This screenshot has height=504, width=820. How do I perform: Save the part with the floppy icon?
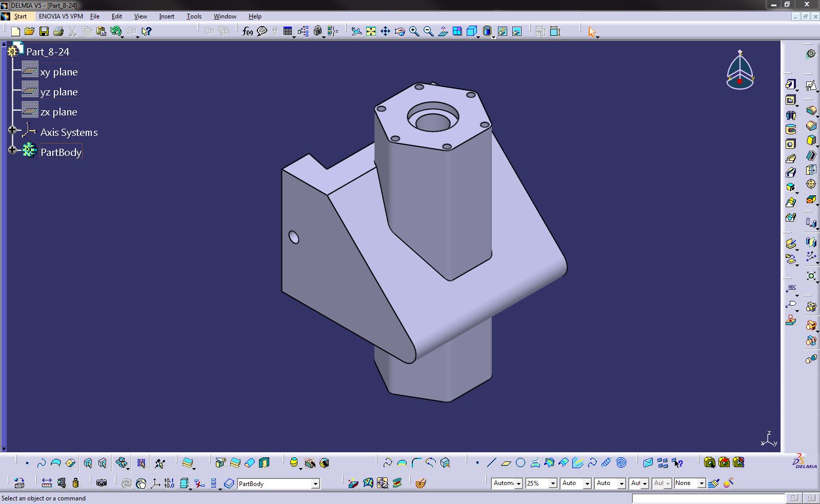(x=44, y=32)
